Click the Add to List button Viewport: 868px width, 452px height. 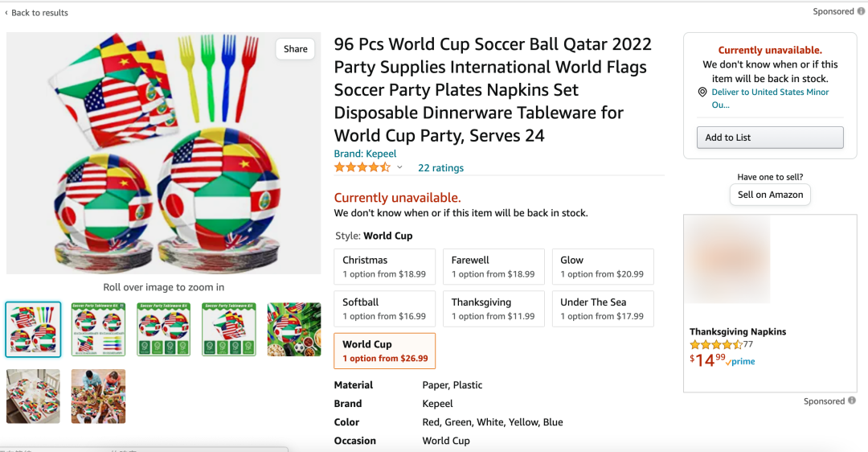770,138
